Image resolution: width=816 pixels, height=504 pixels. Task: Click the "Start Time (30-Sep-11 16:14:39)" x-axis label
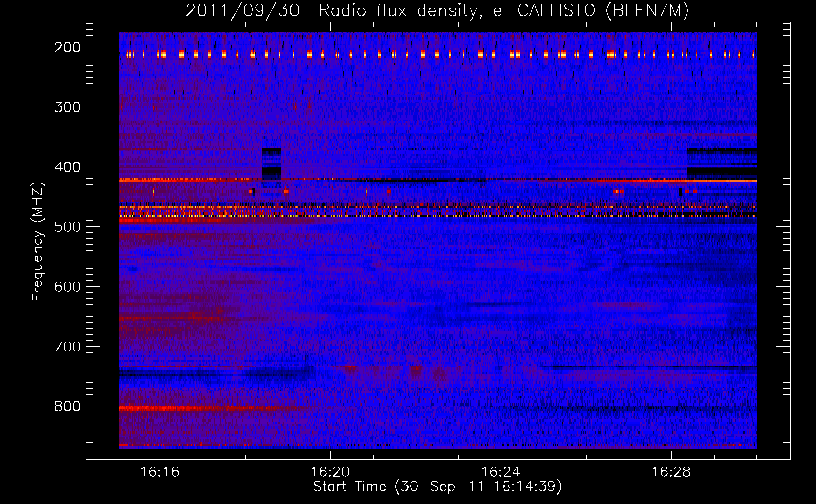point(437,487)
